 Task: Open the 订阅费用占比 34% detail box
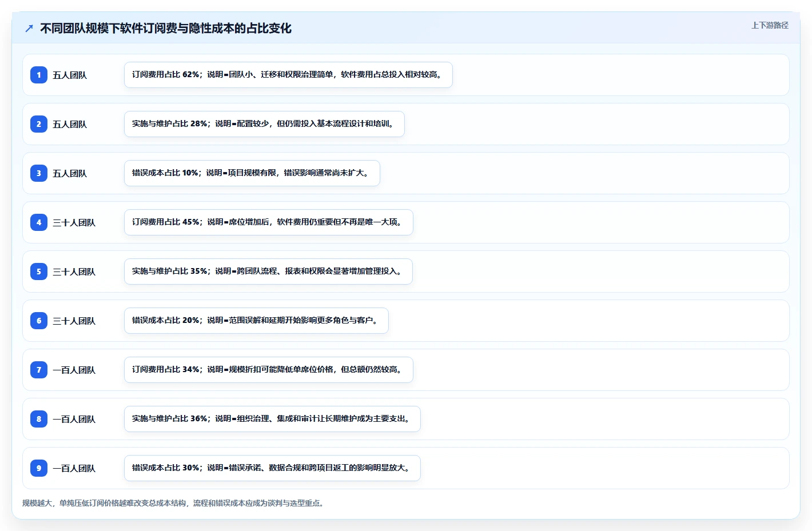[269, 370]
